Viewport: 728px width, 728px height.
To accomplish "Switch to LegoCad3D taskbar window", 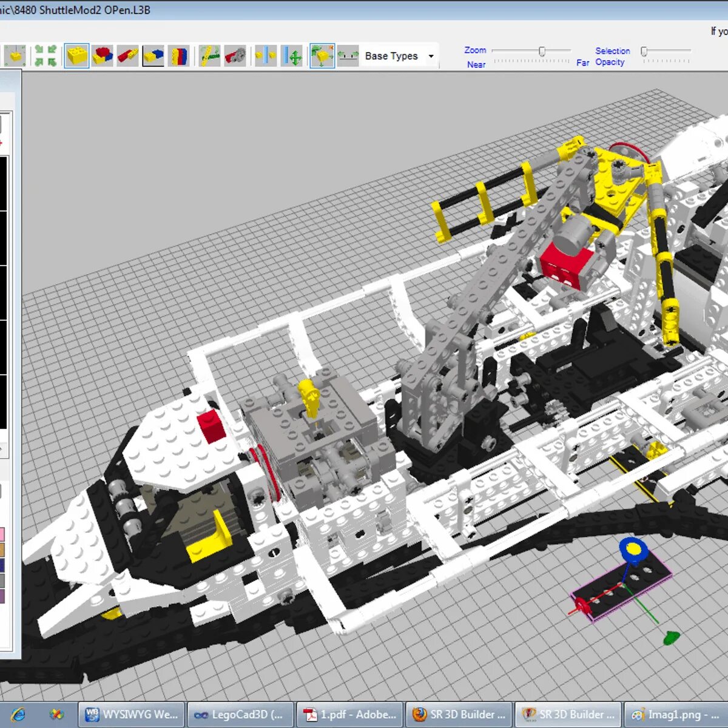I will tap(241, 715).
